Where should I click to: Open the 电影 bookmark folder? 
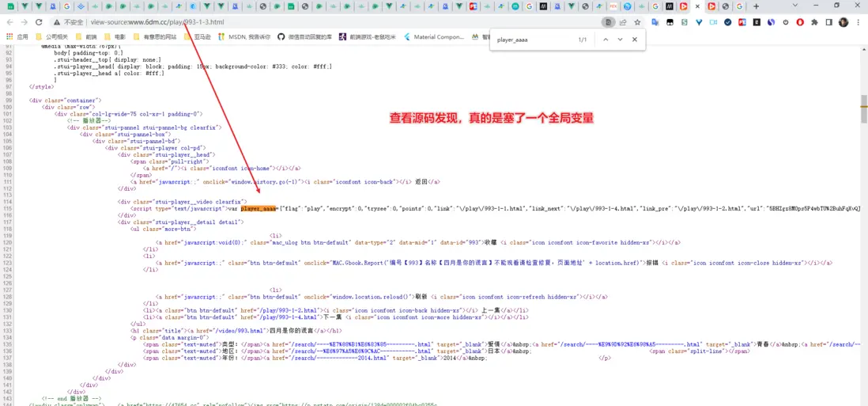[115, 37]
